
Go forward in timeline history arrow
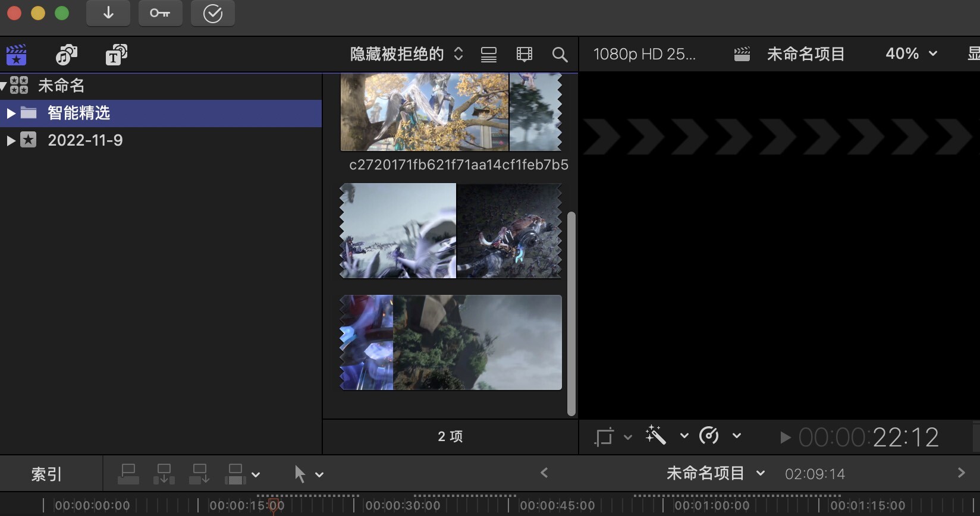click(x=961, y=473)
